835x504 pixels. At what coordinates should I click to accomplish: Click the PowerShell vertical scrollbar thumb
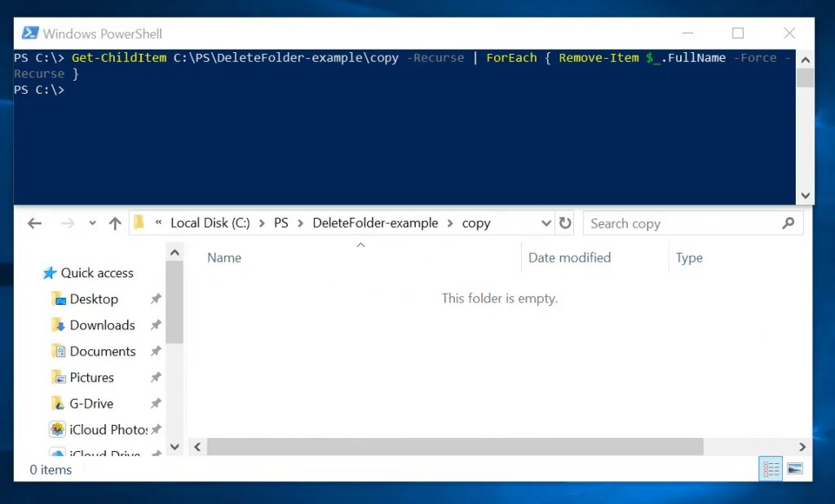pos(805,78)
